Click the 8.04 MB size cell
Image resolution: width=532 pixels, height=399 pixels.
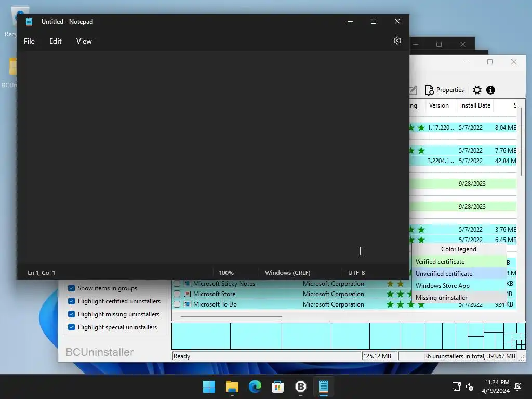[506, 128]
